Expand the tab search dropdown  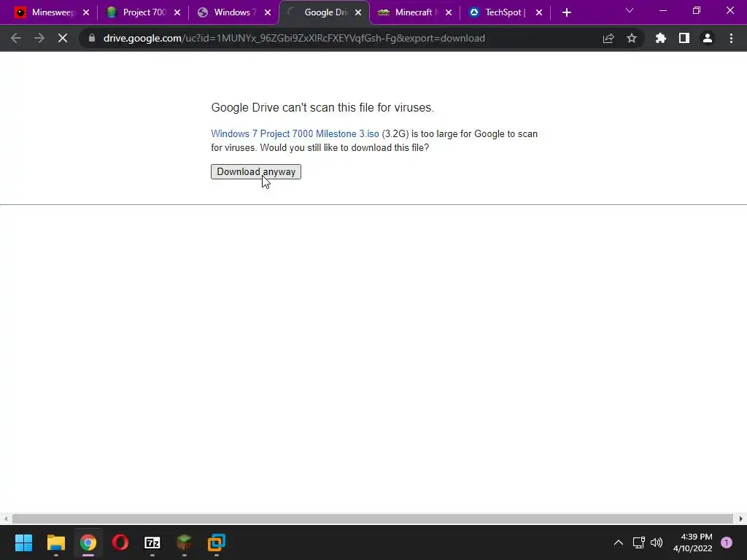pyautogui.click(x=630, y=10)
